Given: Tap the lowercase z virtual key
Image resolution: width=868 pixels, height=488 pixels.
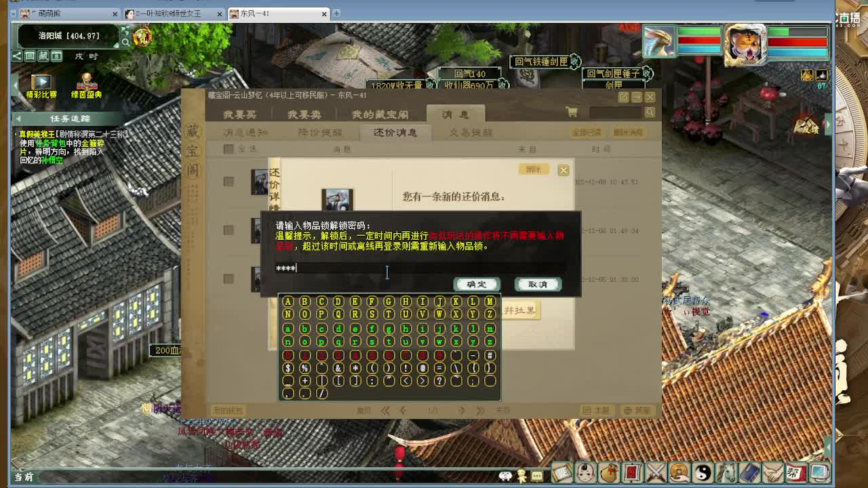Looking at the screenshot, I should point(490,342).
